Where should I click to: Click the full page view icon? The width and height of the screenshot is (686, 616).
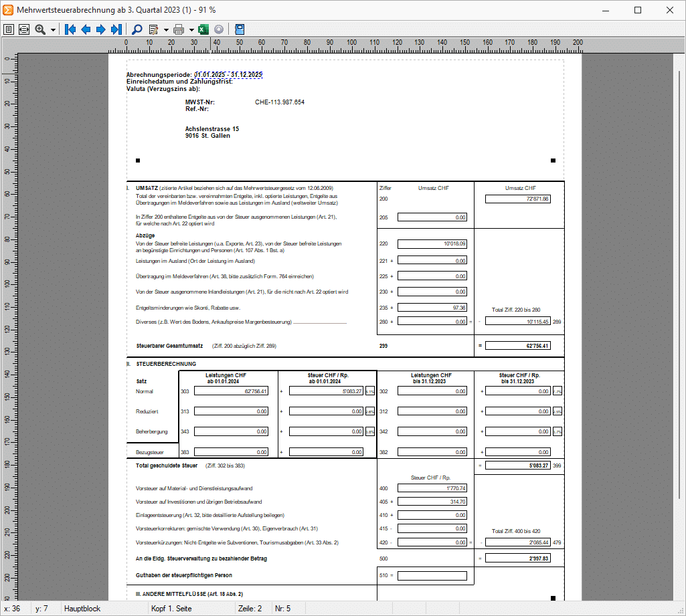coord(9,29)
